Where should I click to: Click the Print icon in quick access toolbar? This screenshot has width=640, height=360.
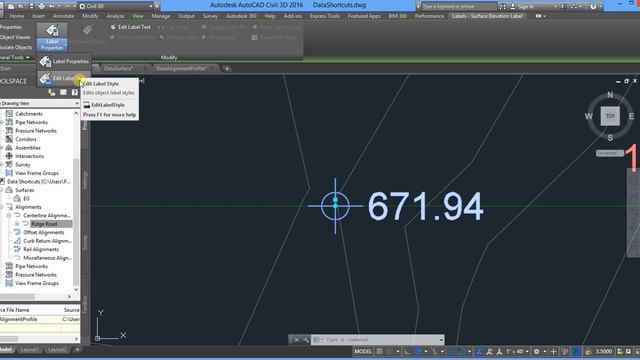click(x=42, y=6)
